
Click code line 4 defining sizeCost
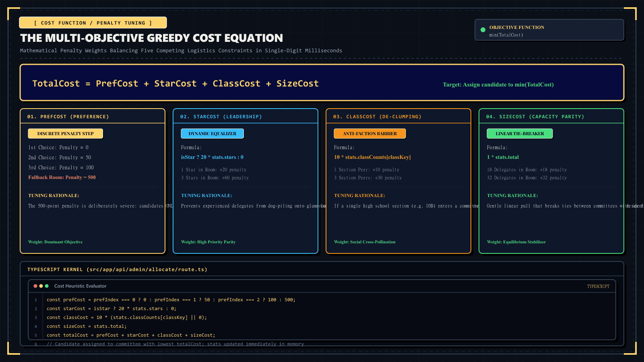87,327
